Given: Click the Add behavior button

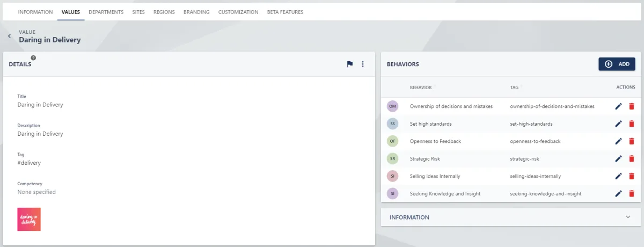Looking at the screenshot, I should click(617, 64).
